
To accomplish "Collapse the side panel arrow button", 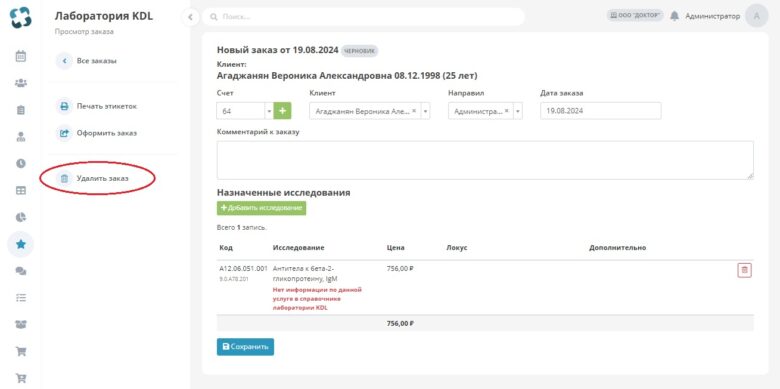I will (190, 17).
